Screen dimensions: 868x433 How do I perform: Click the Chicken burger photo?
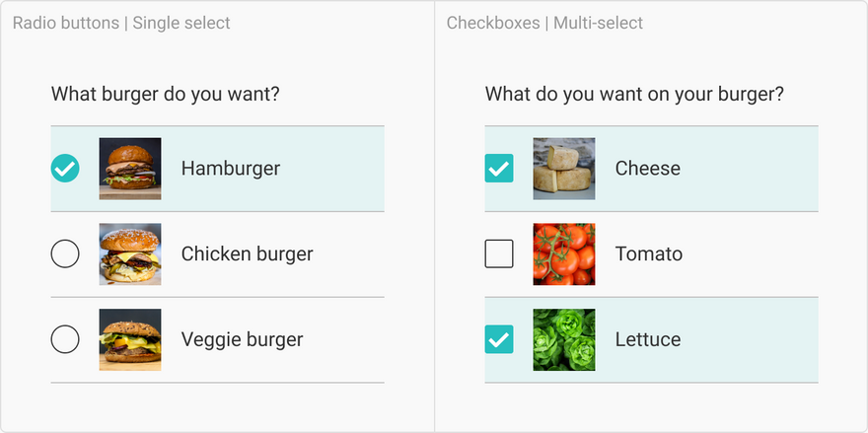pos(130,254)
